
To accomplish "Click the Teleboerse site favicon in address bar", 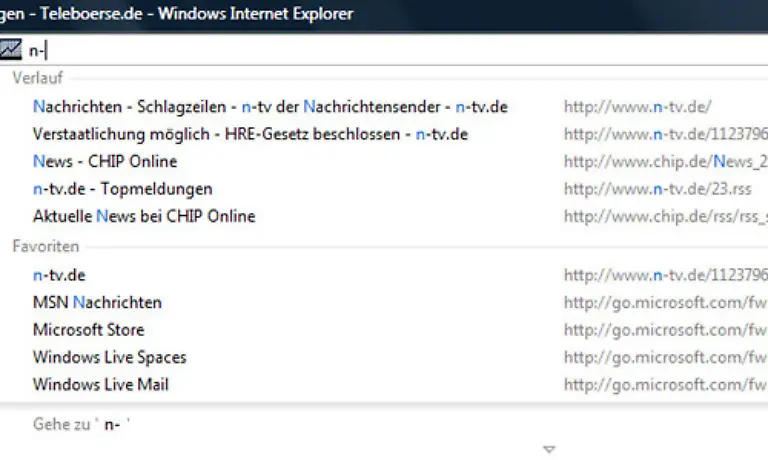I will [10, 49].
